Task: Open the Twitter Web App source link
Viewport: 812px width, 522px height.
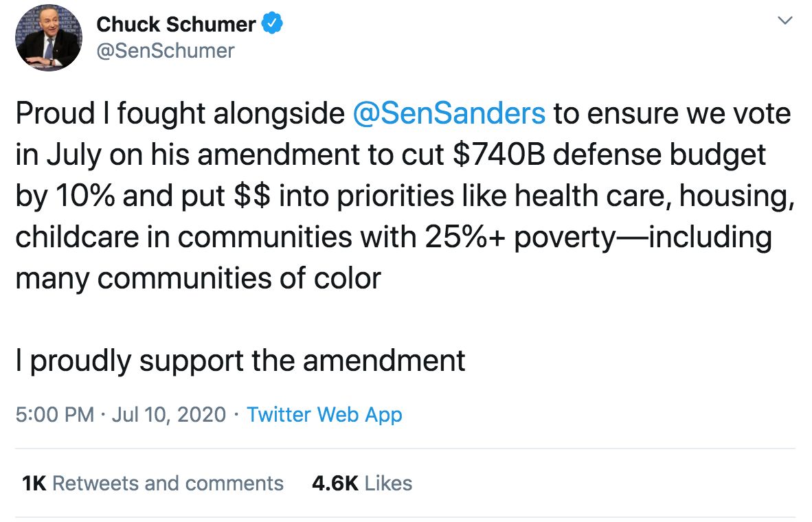Action: [x=324, y=414]
